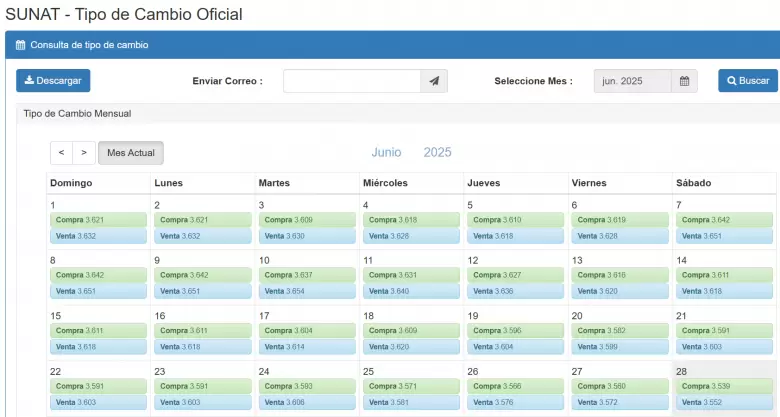780x417 pixels.
Task: Click the Descargar download button
Action: click(53, 81)
